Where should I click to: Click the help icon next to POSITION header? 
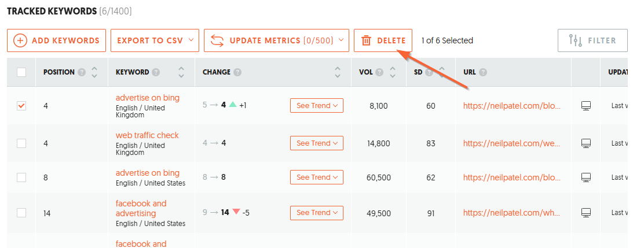[82, 72]
